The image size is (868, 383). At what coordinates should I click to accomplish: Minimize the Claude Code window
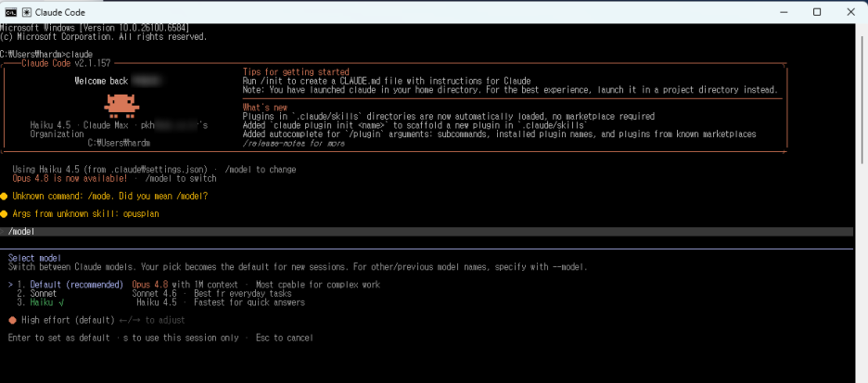(x=783, y=12)
